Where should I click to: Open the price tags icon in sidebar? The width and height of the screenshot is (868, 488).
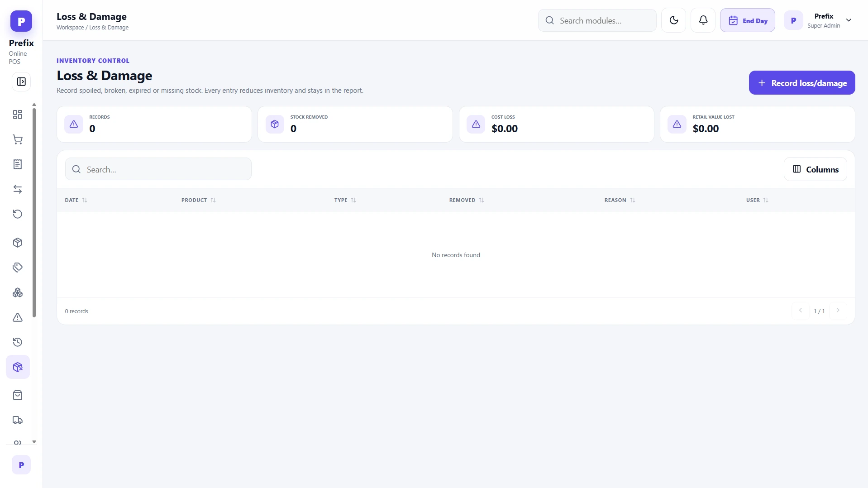[x=18, y=268]
